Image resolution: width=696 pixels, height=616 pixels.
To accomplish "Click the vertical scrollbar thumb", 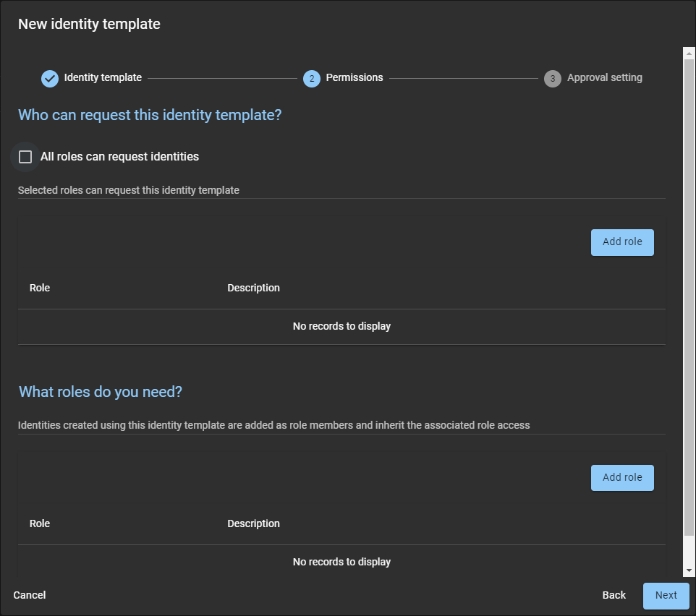I will pos(689,289).
